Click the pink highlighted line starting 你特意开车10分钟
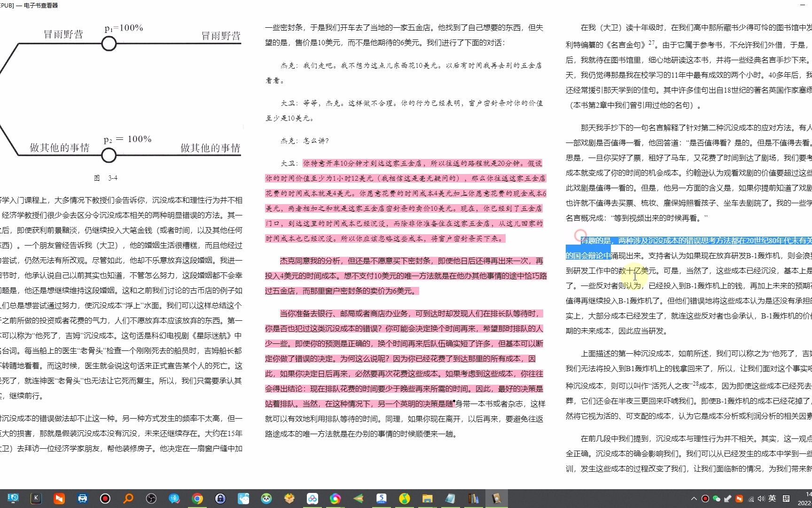 [x=422, y=163]
